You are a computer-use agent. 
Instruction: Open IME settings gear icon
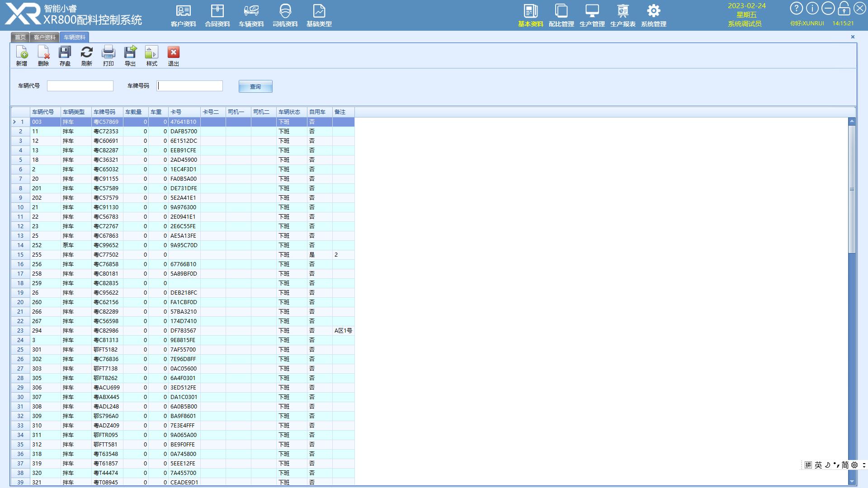pyautogui.click(x=854, y=465)
